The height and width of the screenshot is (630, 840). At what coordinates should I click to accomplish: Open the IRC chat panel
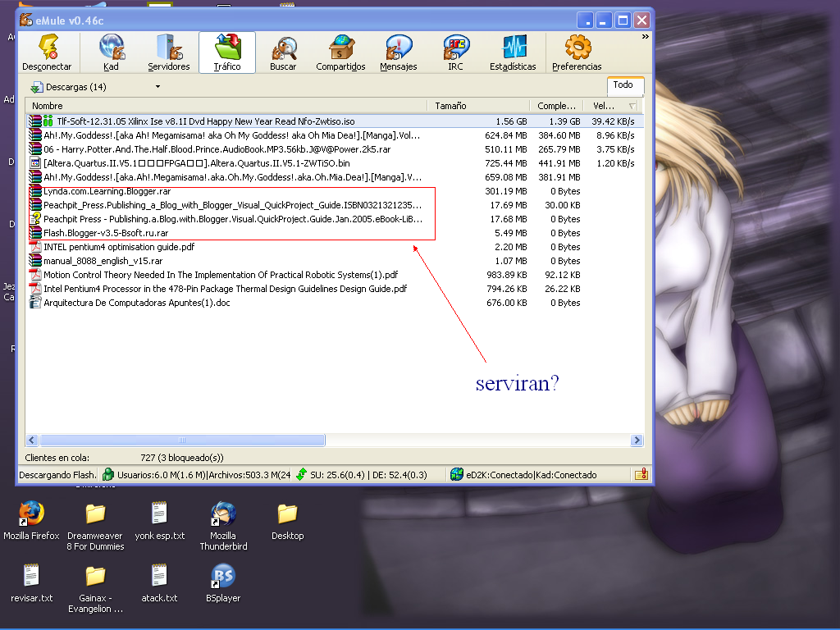(455, 52)
